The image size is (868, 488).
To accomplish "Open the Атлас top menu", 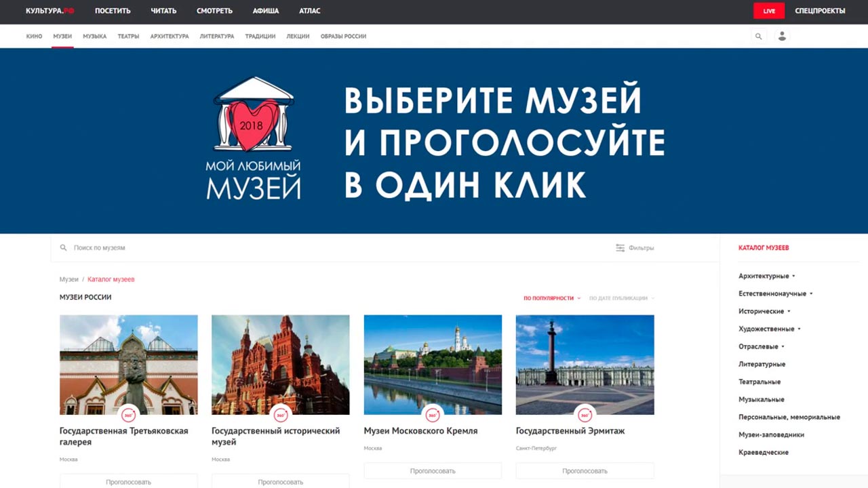I will point(310,11).
